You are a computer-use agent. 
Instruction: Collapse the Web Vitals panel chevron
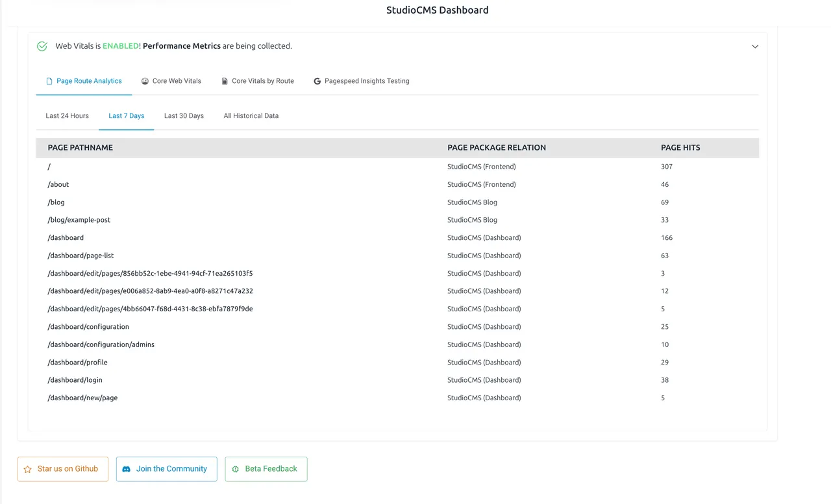(x=755, y=47)
